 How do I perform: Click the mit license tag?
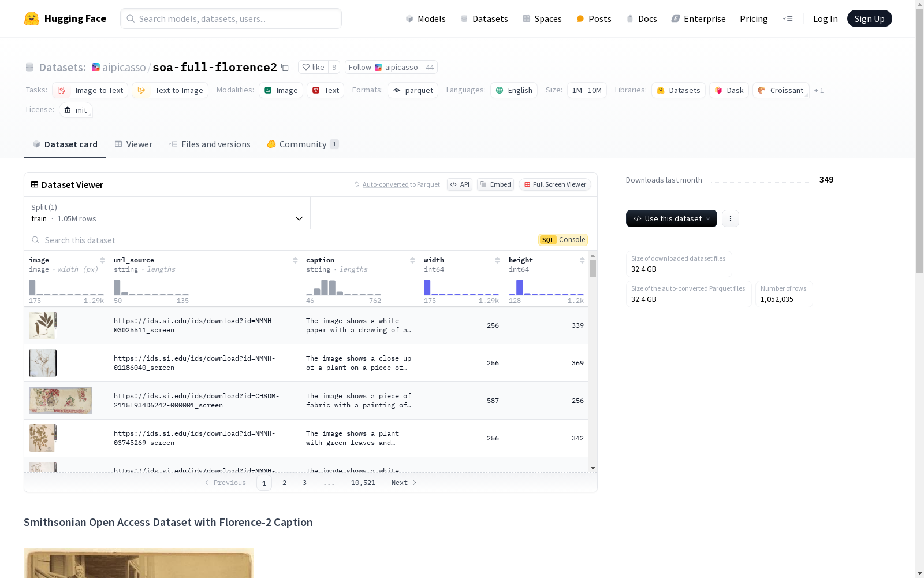pos(76,110)
